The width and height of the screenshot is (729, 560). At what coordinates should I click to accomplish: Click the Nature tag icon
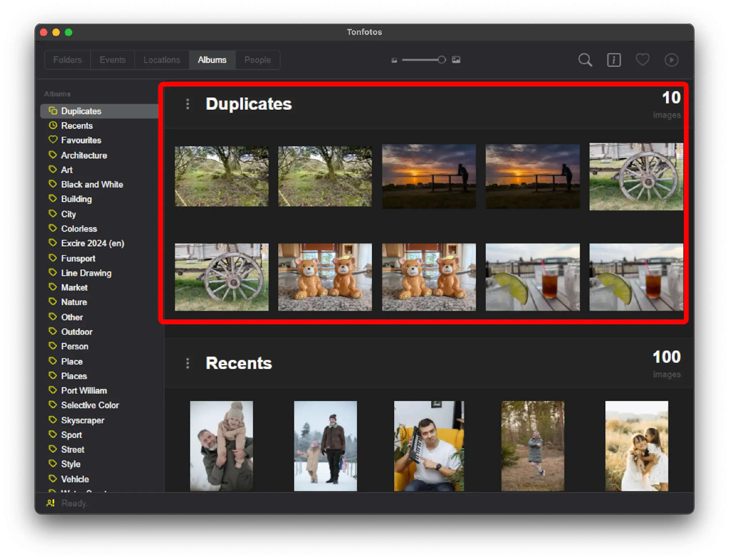tap(53, 302)
